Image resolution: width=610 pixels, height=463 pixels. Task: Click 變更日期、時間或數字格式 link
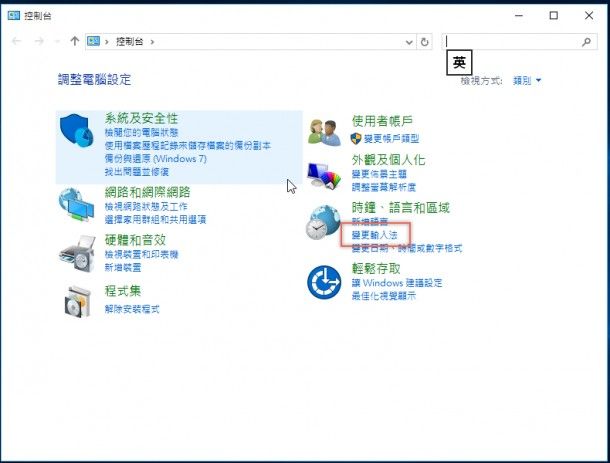[407, 248]
